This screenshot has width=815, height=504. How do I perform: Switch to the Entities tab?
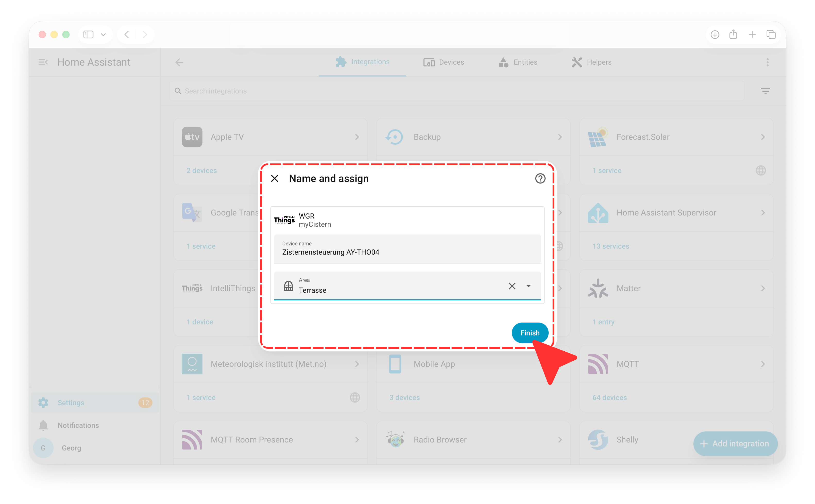[517, 62]
